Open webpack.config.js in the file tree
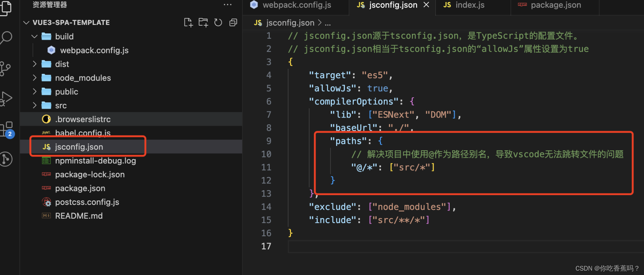The width and height of the screenshot is (644, 275). point(94,50)
